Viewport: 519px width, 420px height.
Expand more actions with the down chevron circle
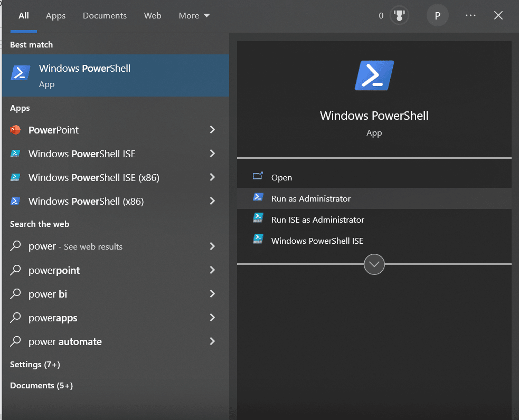coord(374,264)
